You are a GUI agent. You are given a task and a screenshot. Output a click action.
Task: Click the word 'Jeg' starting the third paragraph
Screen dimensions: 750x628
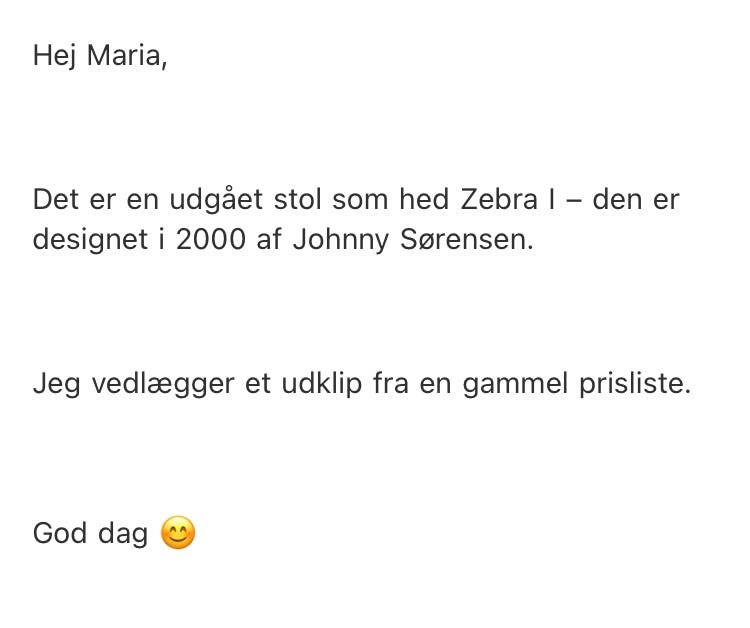pyautogui.click(x=56, y=385)
